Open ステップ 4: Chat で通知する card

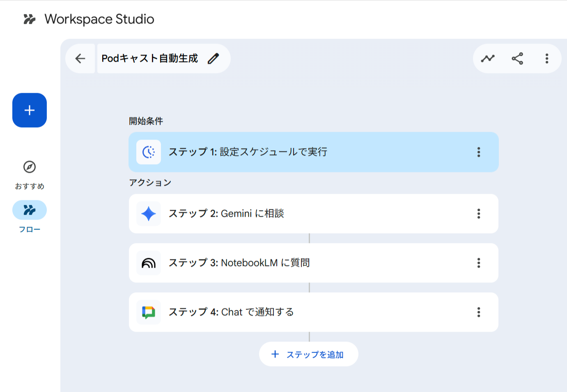(314, 312)
